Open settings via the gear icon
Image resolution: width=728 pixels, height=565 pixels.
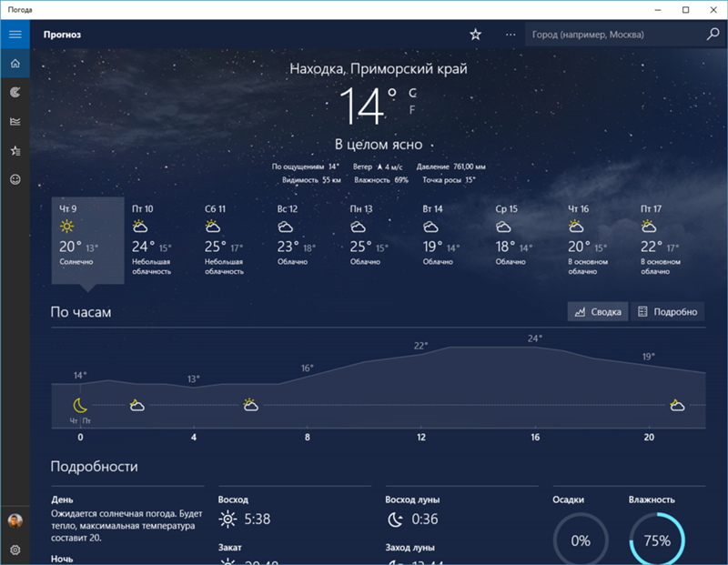tap(15, 550)
